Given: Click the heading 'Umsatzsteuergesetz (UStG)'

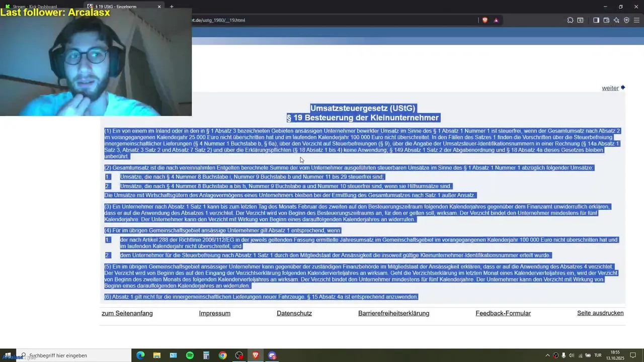Looking at the screenshot, I should click(x=363, y=108).
